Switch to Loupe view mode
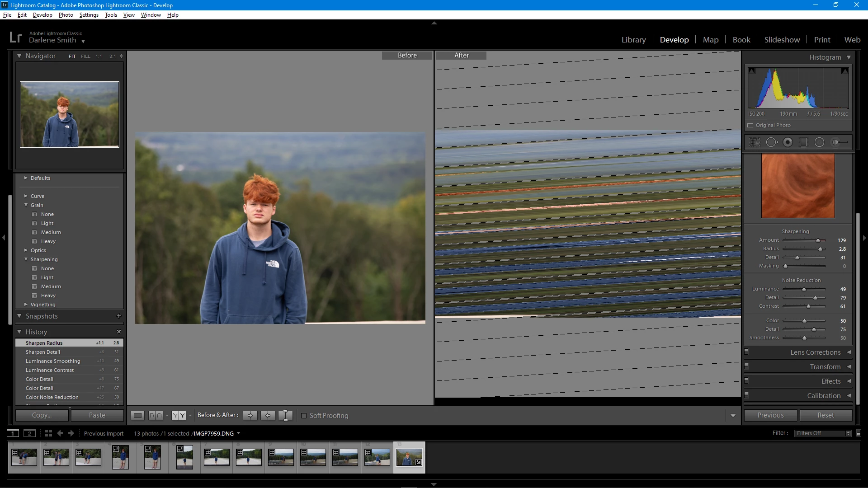Image resolution: width=868 pixels, height=488 pixels. [x=137, y=415]
